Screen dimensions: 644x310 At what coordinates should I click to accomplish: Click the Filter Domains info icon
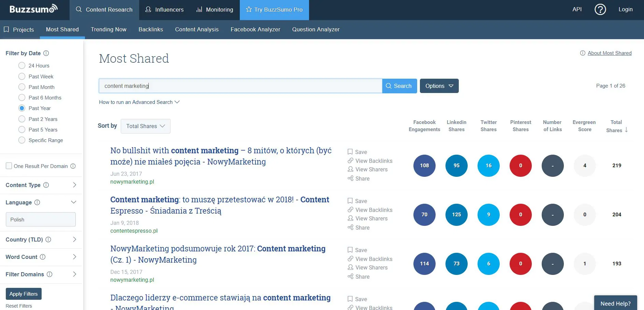(49, 274)
